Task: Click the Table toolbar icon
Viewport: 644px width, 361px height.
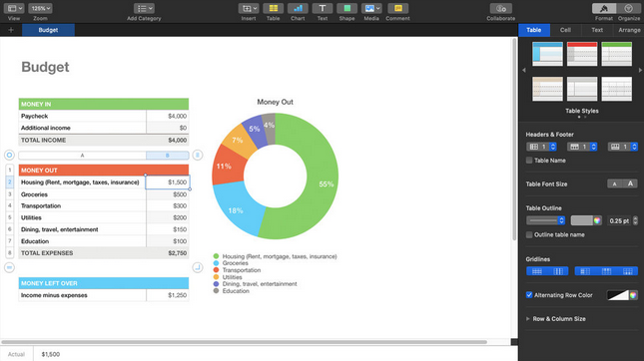Action: tap(274, 9)
